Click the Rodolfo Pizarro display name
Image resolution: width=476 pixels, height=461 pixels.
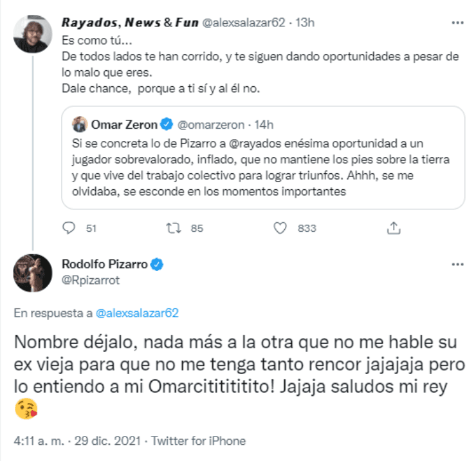[105, 264]
